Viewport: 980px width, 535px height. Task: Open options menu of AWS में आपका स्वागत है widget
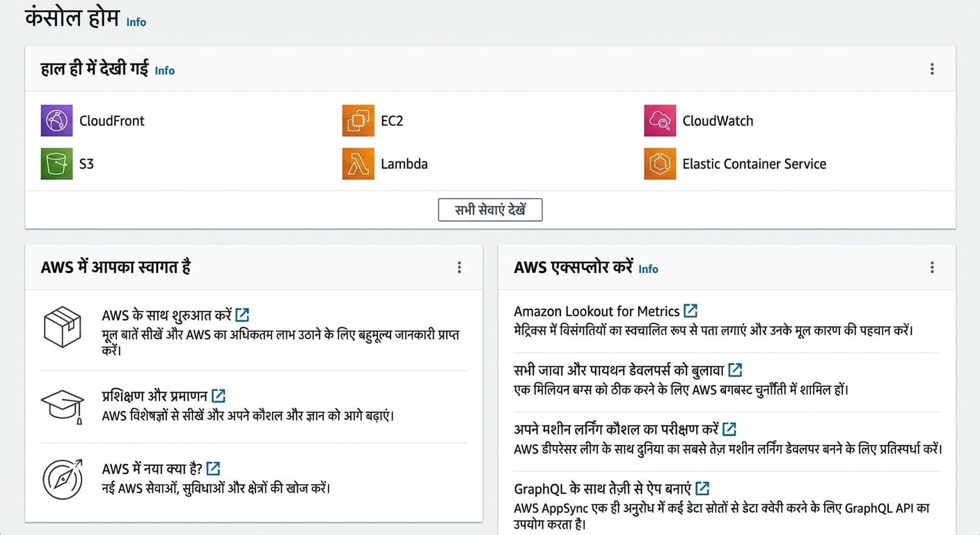coord(459,267)
